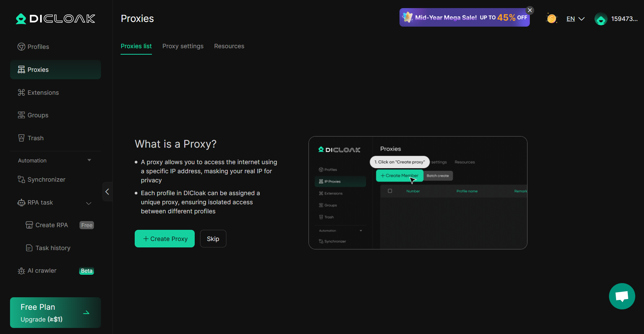Expand the RPA task submenu chevron
Image resolution: width=644 pixels, height=334 pixels.
click(x=89, y=203)
